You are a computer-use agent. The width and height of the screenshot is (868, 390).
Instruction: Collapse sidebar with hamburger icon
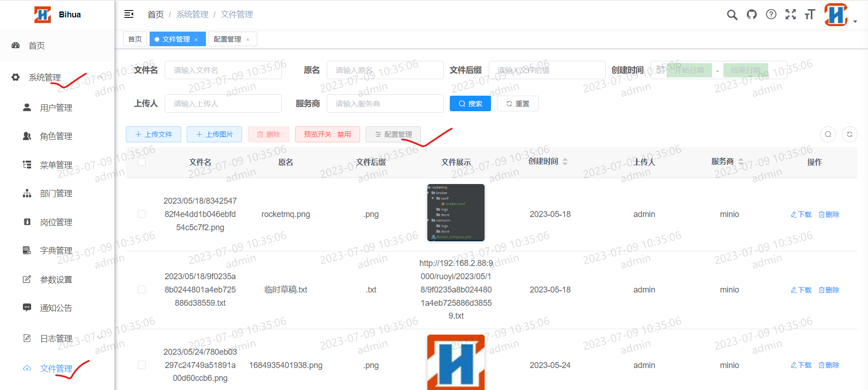tap(129, 15)
